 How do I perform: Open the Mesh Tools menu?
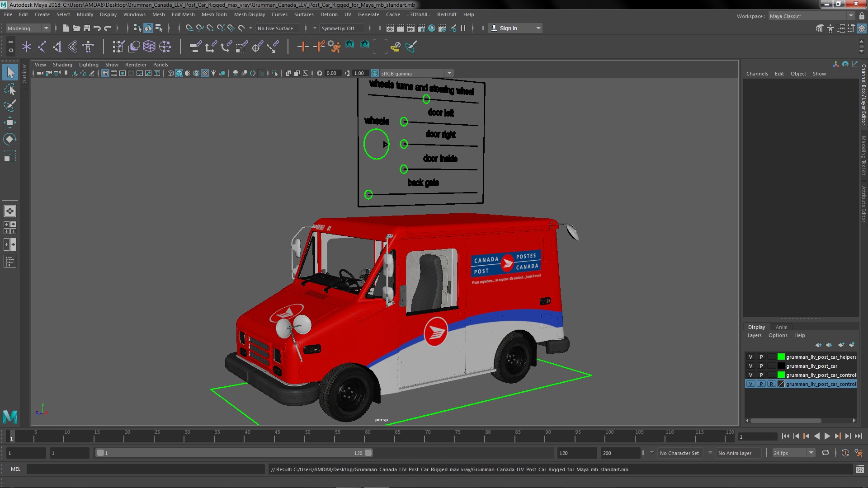[x=214, y=14]
